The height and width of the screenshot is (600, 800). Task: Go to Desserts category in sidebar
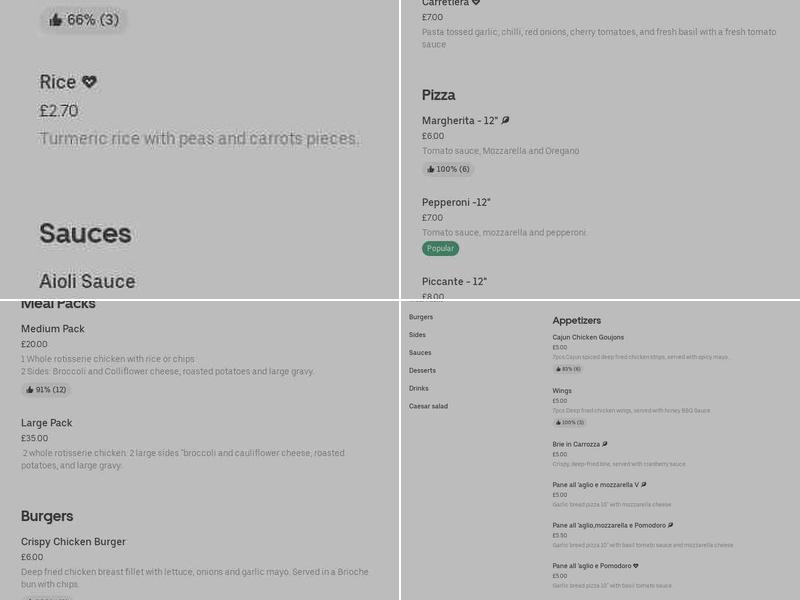(422, 370)
